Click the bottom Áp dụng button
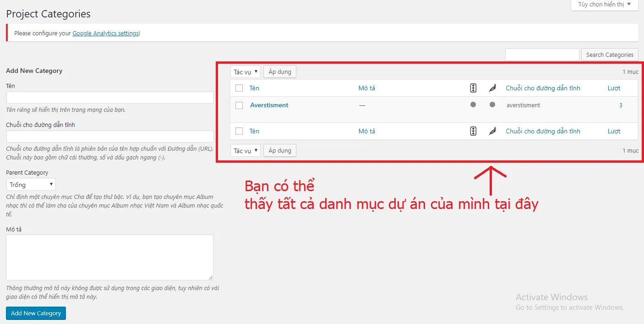The height and width of the screenshot is (324, 644). (x=280, y=150)
